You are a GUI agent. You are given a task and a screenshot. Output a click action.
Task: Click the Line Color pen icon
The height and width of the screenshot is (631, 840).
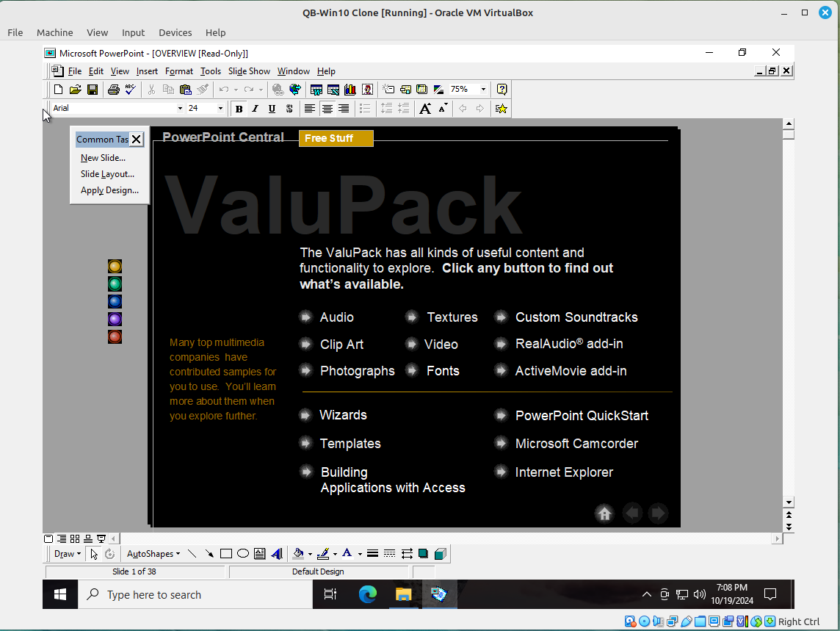pyautogui.click(x=323, y=554)
